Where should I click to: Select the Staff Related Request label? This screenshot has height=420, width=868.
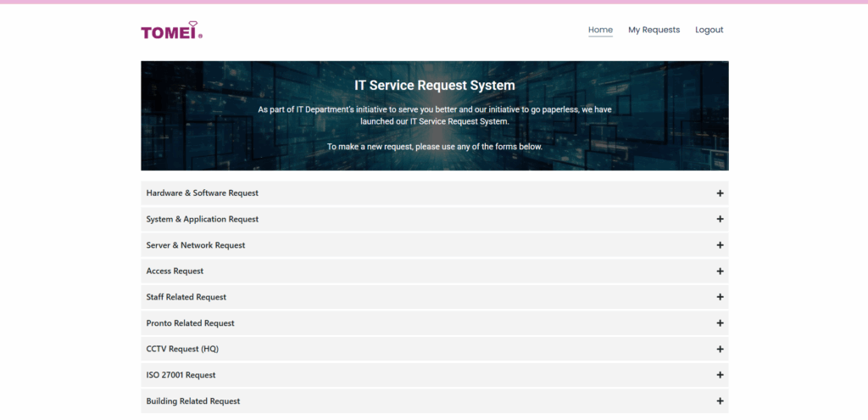[186, 297]
